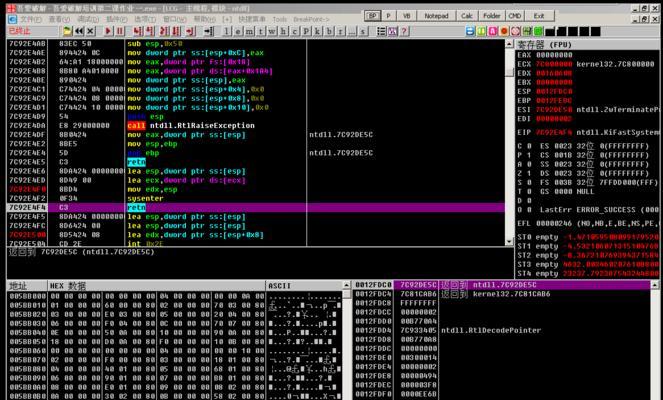The image size is (663, 400).
Task: Click the Close program X toolbar icon
Action: pyautogui.click(x=90, y=31)
